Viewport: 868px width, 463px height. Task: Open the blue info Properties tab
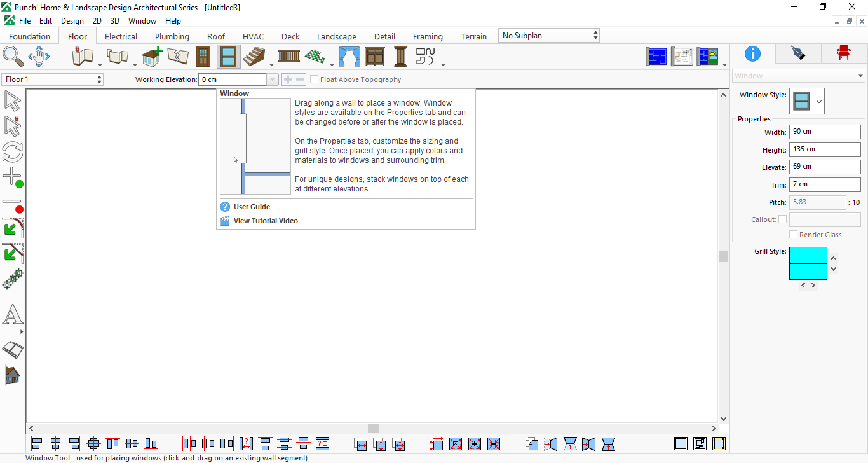point(752,53)
